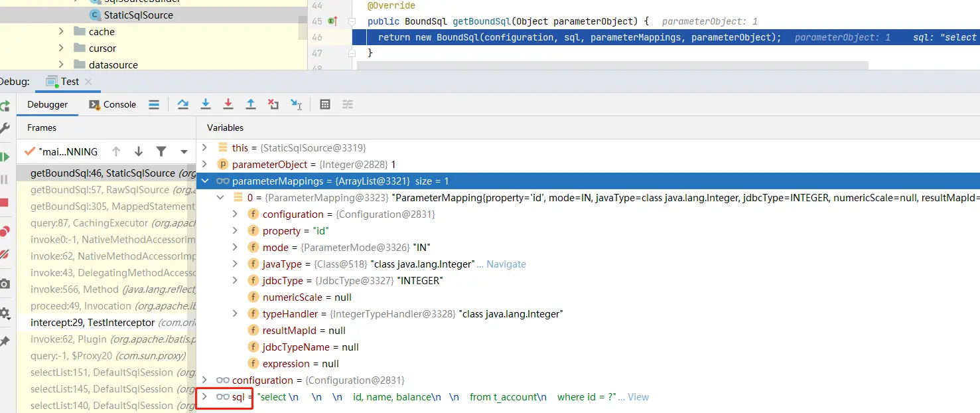
Task: Click the Drop Frame icon
Action: (x=273, y=104)
